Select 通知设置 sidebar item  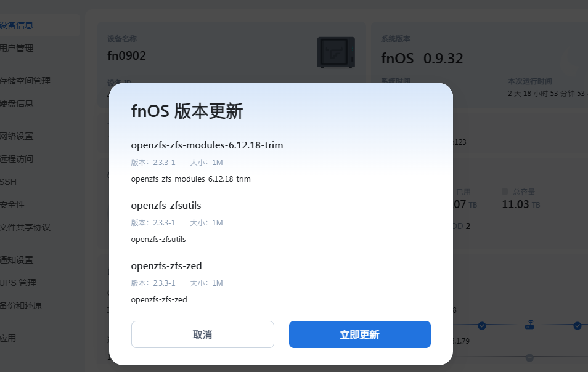click(17, 260)
